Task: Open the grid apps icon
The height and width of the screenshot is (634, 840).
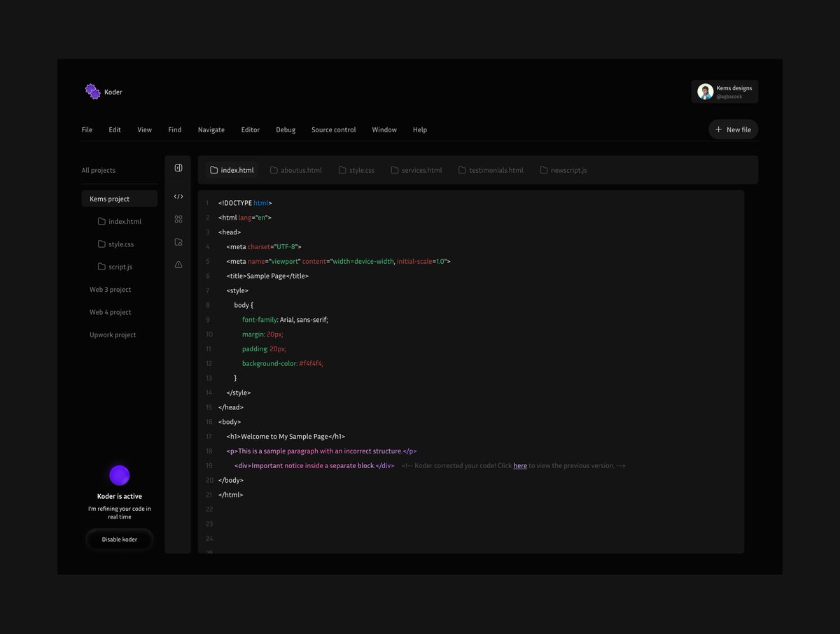Action: point(178,219)
